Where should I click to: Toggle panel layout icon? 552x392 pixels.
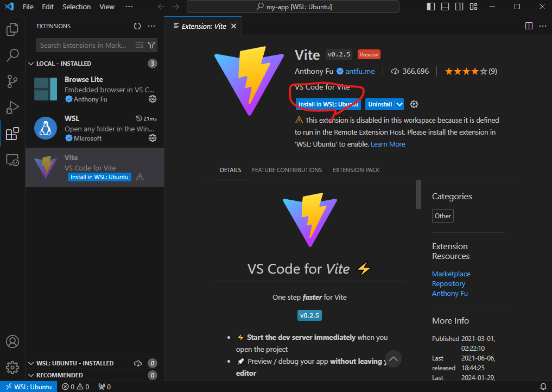click(x=445, y=7)
